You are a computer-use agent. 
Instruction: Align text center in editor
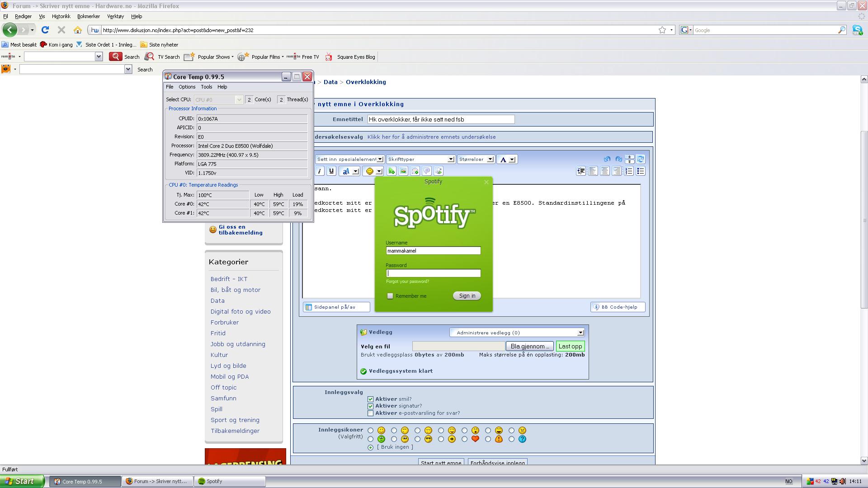(604, 171)
